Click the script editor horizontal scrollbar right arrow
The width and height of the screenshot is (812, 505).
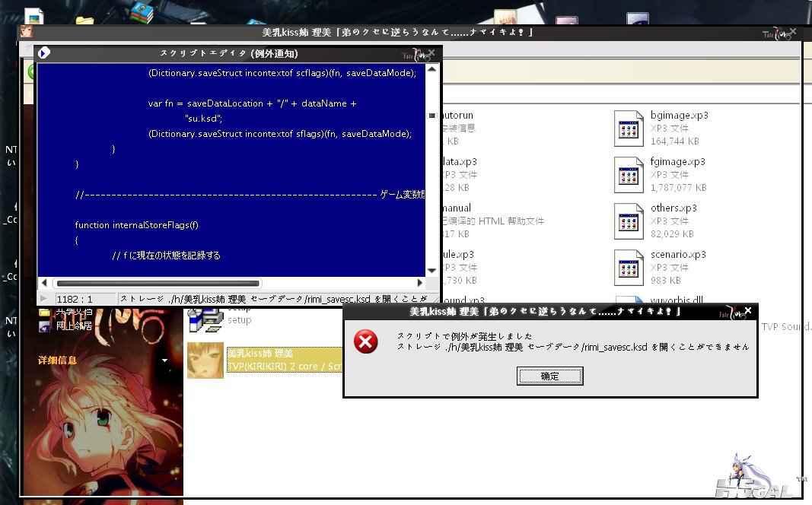point(420,283)
